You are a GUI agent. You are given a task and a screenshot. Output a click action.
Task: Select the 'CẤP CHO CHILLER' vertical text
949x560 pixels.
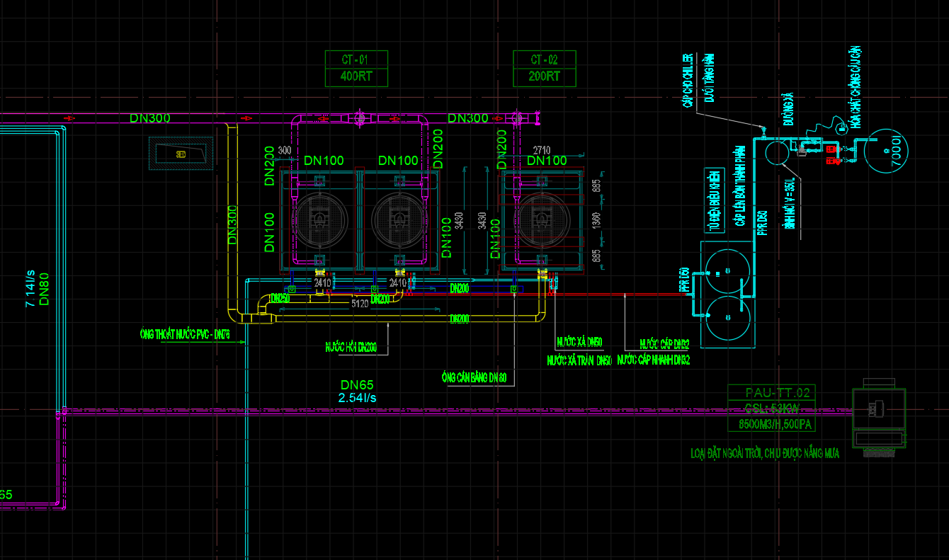pyautogui.click(x=687, y=80)
